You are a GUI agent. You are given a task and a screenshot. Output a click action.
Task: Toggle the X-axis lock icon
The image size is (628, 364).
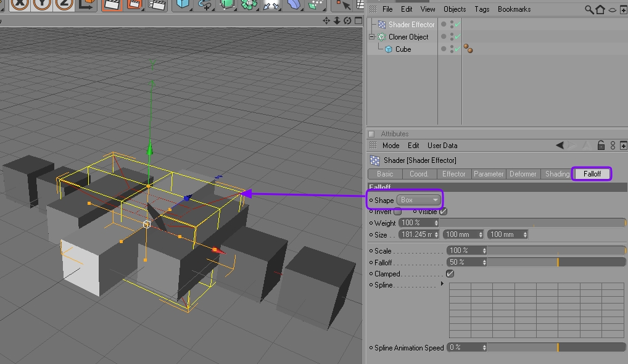(20, 4)
